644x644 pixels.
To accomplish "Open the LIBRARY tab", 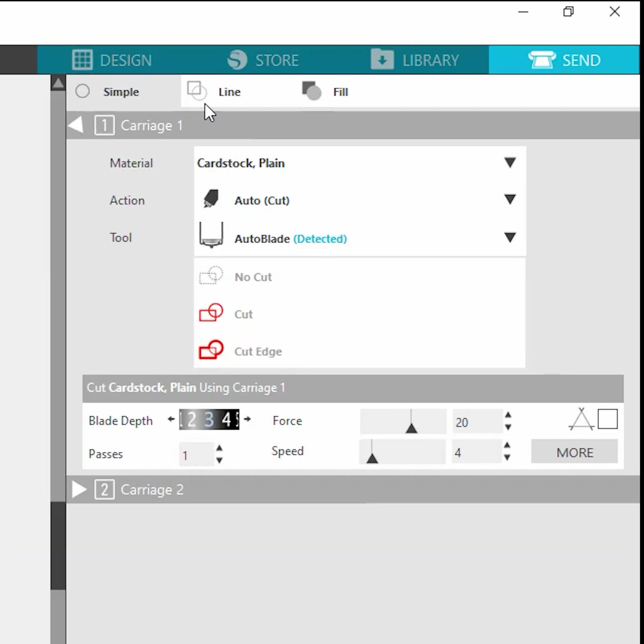I will click(x=415, y=60).
